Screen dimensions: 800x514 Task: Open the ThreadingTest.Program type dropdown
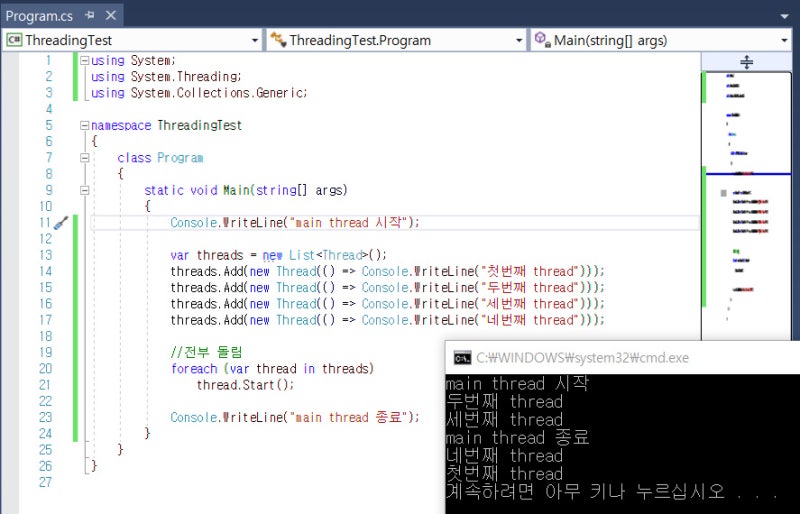pos(518,41)
